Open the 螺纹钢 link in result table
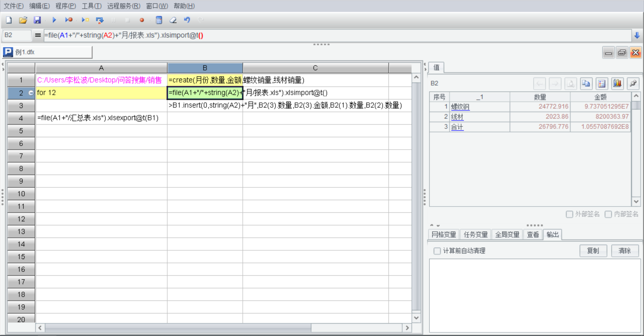This screenshot has width=644, height=336. [460, 107]
